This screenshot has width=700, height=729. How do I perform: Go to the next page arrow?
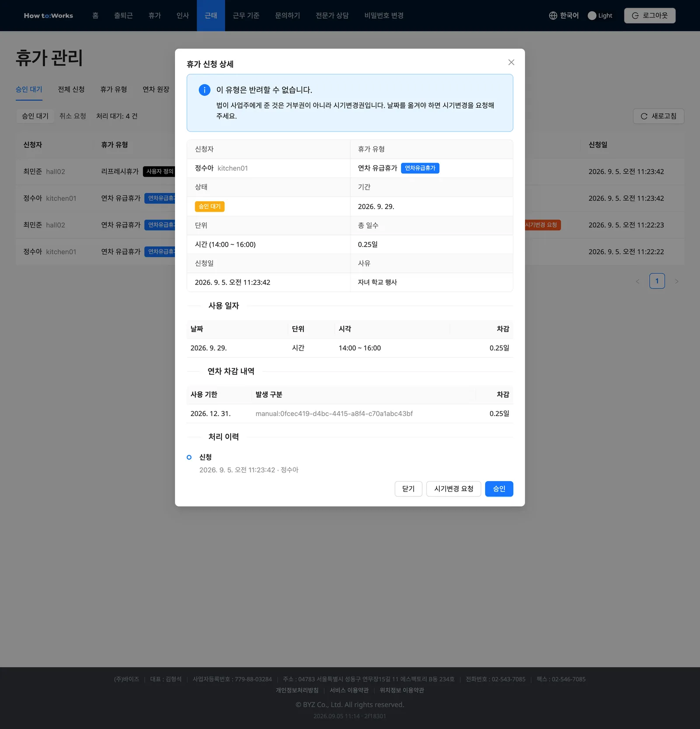(x=676, y=281)
